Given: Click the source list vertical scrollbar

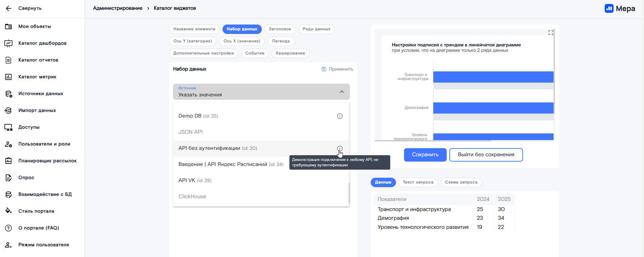Looking at the screenshot, I should [x=349, y=193].
